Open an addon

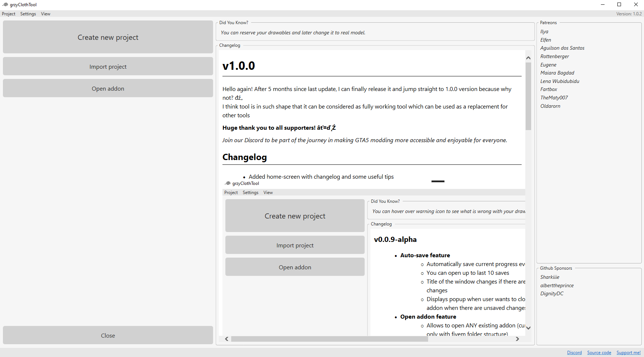click(108, 88)
